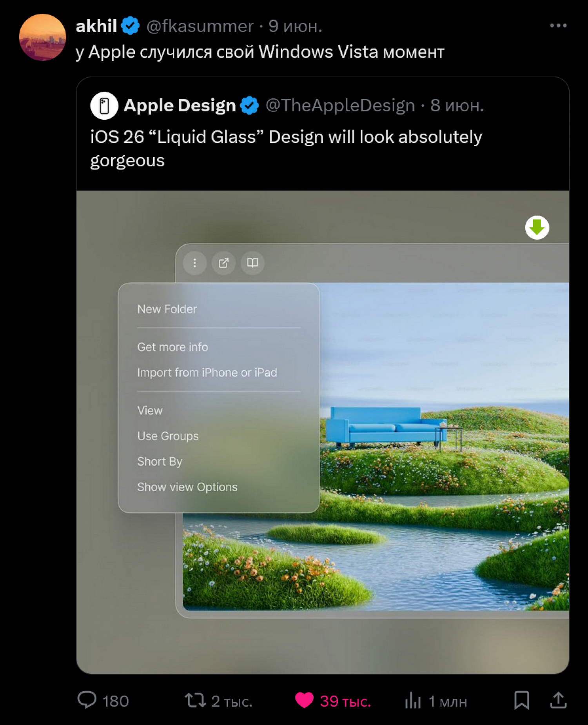This screenshot has height=725, width=588.
Task: Select Show view Options entry
Action: point(187,487)
